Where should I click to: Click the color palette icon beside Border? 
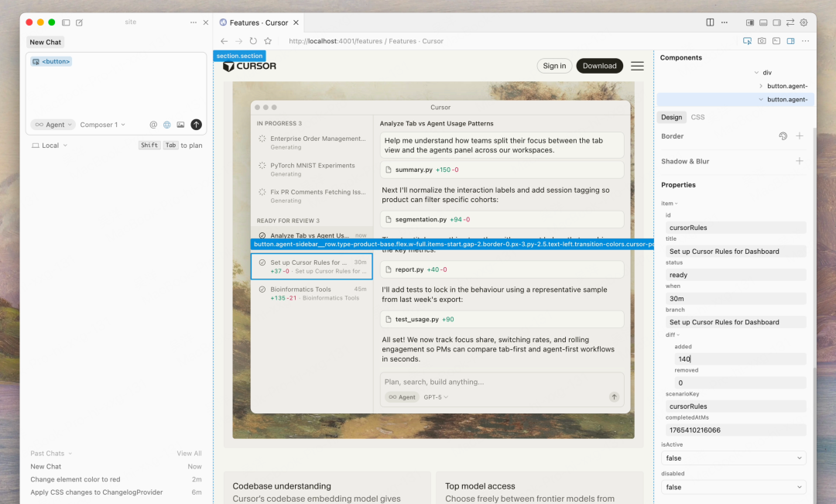click(x=783, y=136)
